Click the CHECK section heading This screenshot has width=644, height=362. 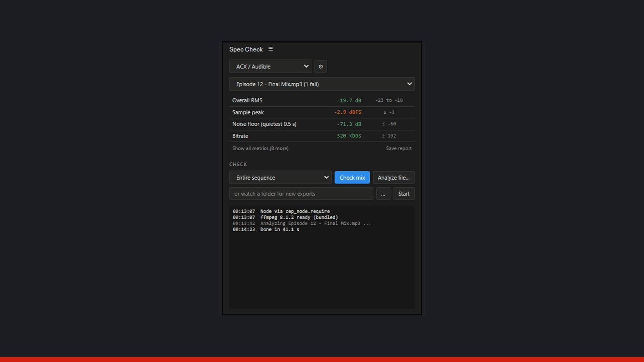(238, 164)
